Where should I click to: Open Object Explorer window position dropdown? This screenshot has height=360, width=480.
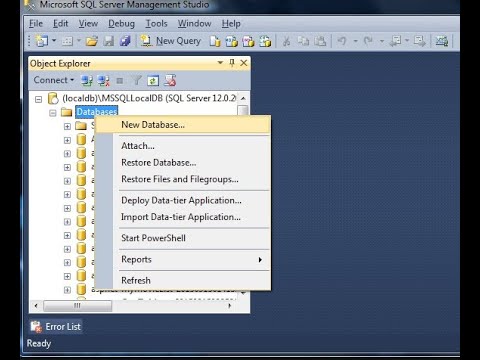(x=220, y=62)
